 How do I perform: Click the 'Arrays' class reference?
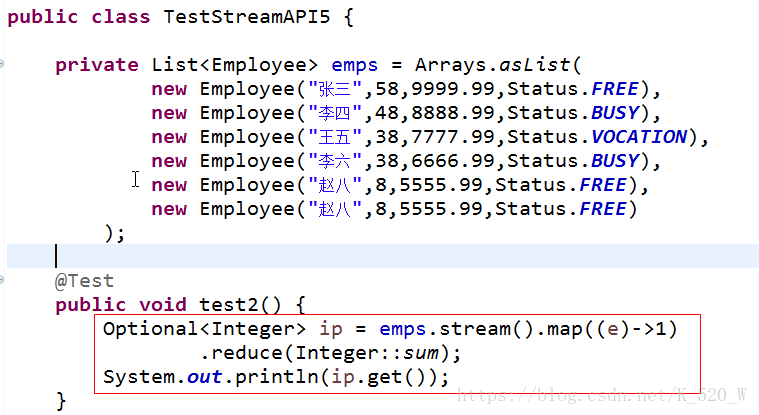[x=450, y=65]
